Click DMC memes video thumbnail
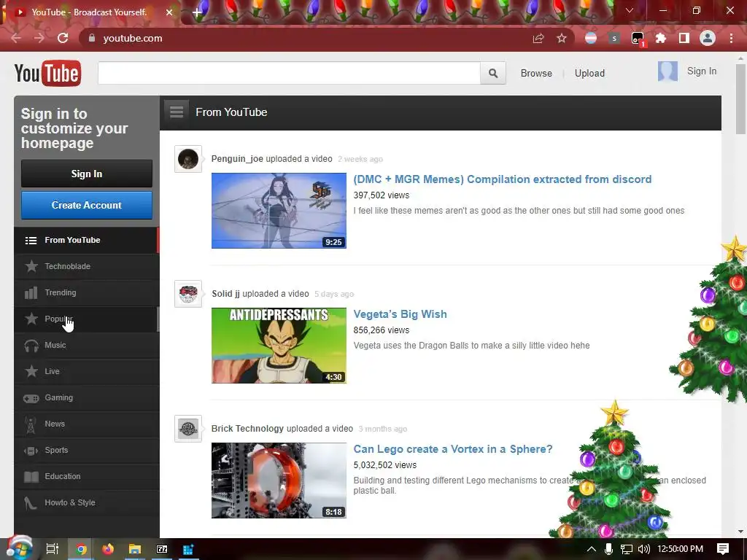This screenshot has width=747, height=560. [x=279, y=211]
